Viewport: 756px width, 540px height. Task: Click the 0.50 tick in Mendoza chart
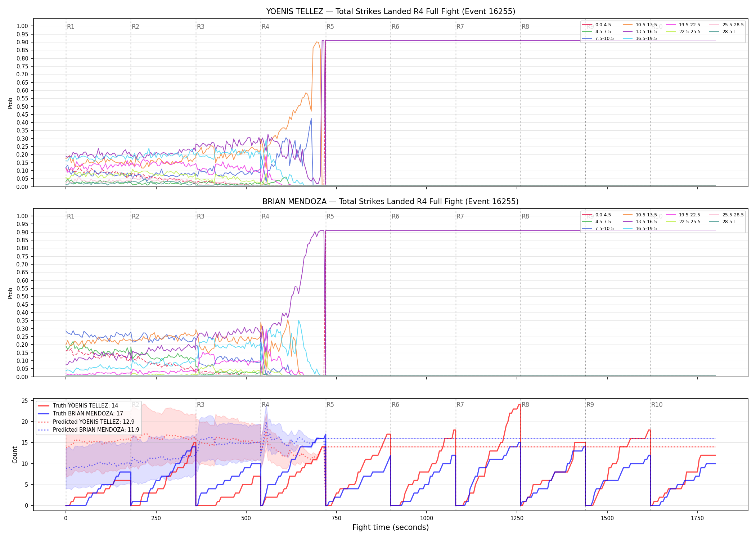[22, 297]
